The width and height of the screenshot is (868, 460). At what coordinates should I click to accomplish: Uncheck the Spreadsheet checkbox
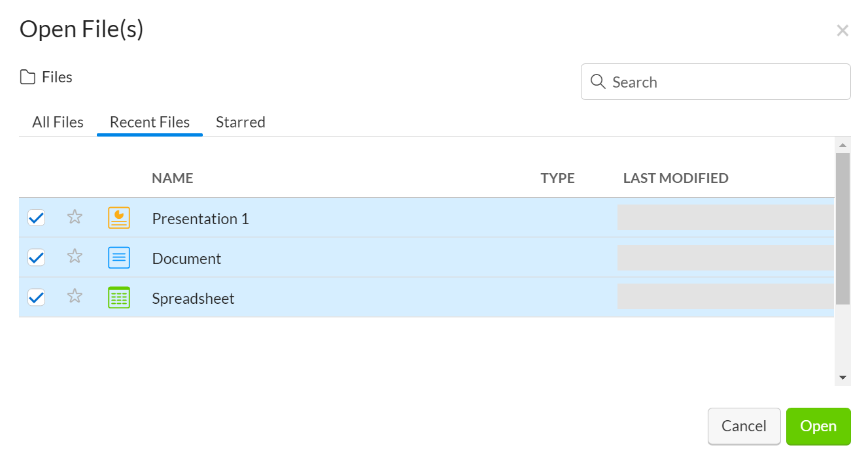[37, 298]
